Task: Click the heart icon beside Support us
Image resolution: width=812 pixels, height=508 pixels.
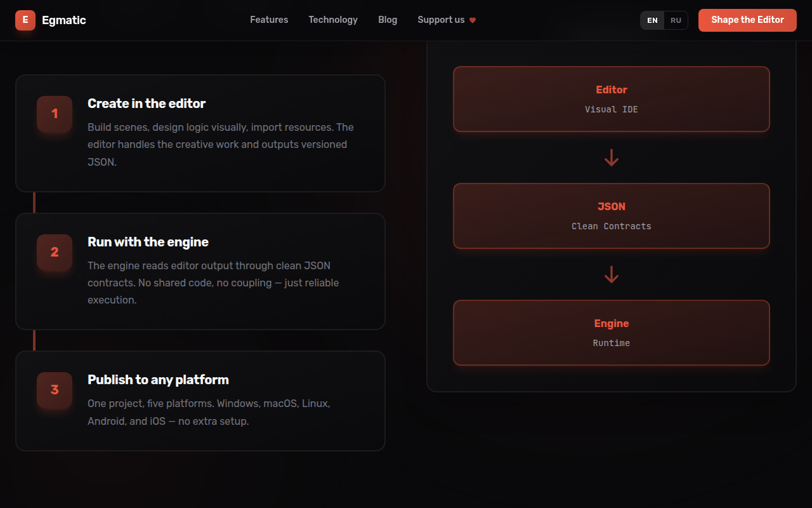Action: (473, 20)
